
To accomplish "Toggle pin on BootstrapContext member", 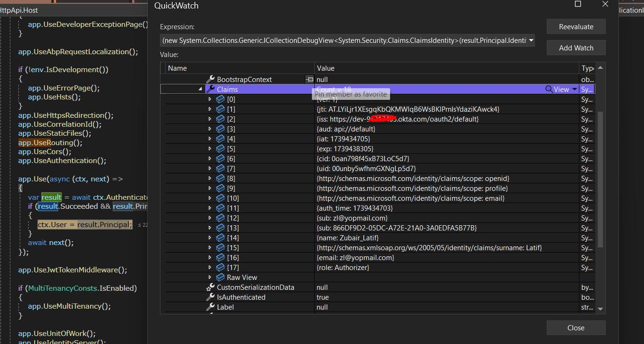I will pos(309,79).
